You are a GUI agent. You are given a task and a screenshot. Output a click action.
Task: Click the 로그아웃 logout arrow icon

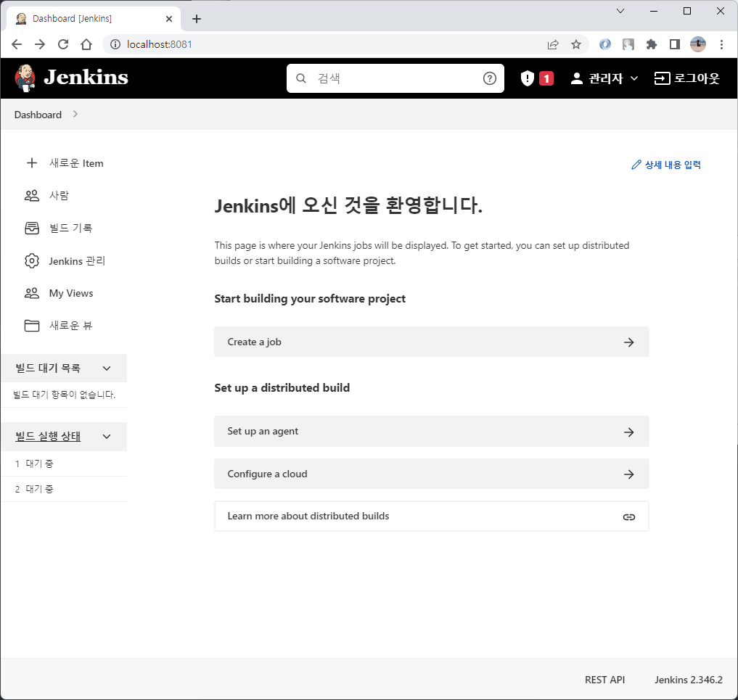tap(662, 78)
